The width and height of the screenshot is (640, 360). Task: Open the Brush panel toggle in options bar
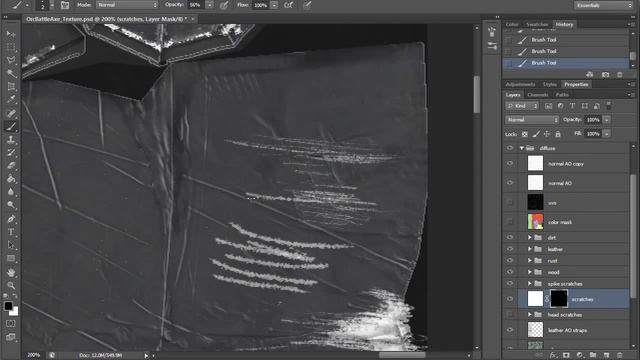click(x=65, y=5)
